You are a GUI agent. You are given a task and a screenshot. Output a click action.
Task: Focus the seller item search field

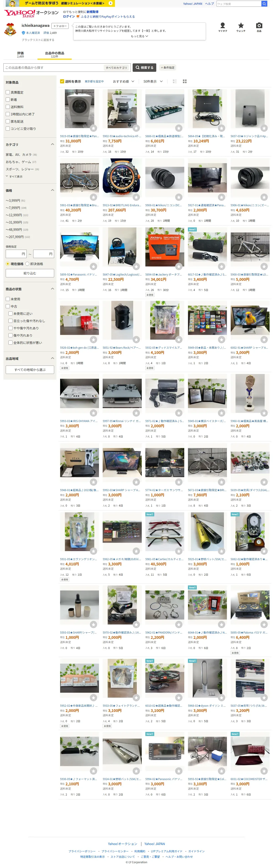click(53, 68)
